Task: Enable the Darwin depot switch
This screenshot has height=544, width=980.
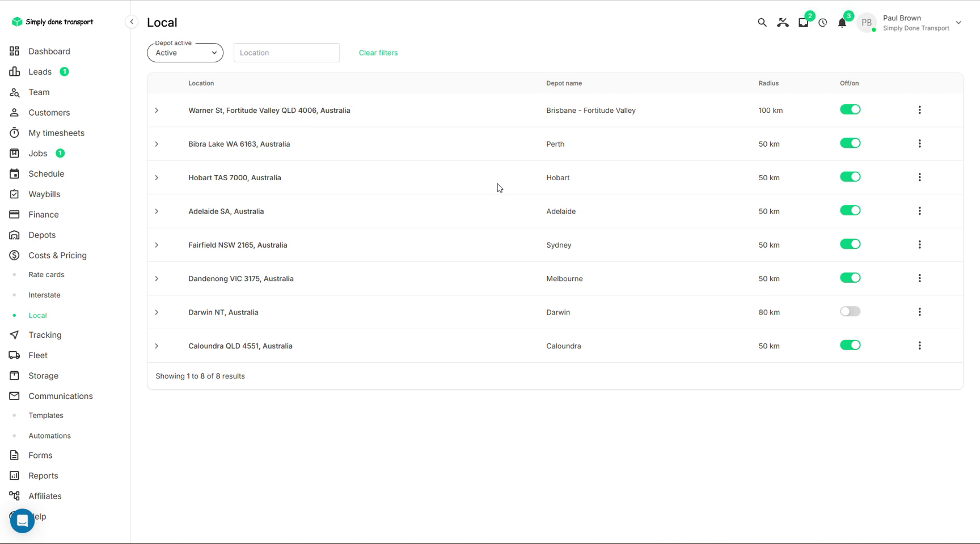Action: (x=850, y=312)
